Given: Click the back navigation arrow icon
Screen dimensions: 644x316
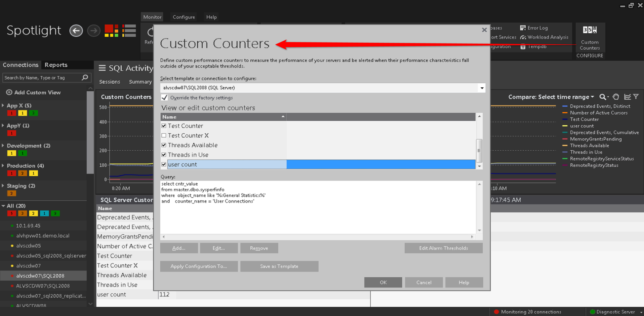Looking at the screenshot, I should pos(76,31).
